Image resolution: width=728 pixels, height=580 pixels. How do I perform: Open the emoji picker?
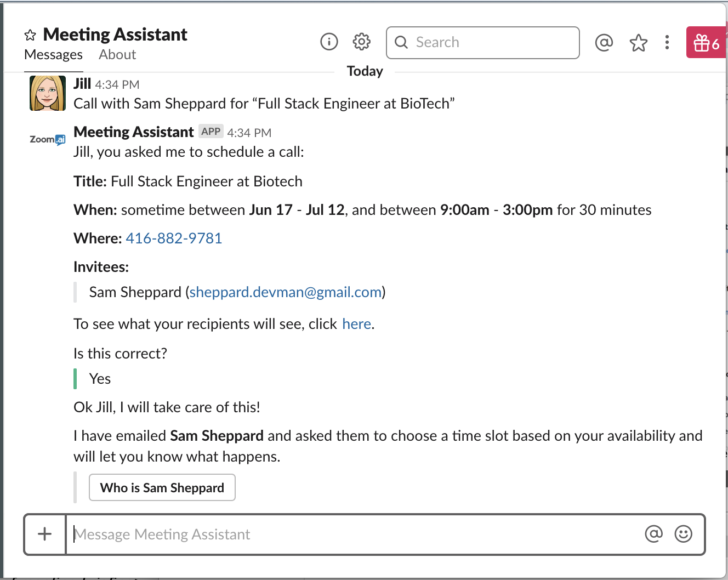[x=683, y=534]
